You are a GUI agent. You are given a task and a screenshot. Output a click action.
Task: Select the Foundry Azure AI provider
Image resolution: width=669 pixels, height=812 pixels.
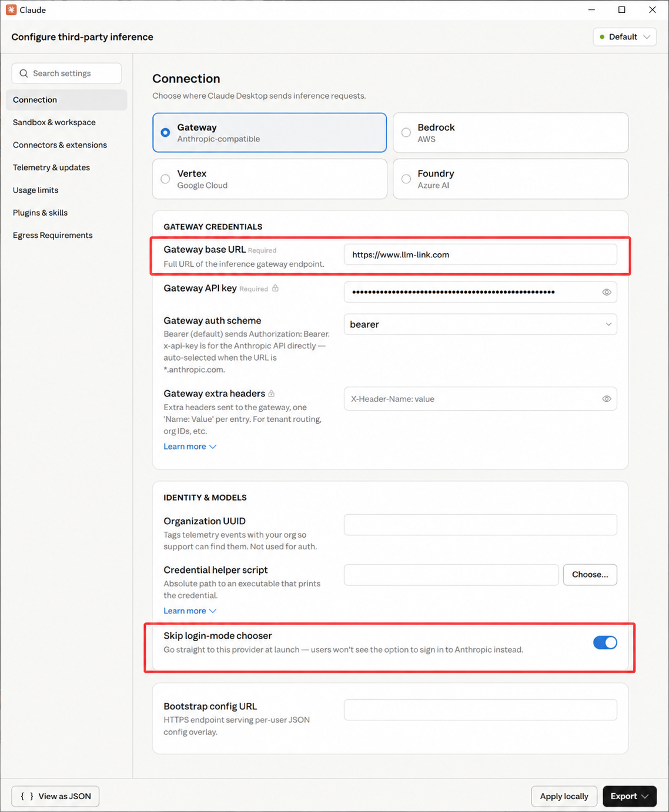tap(510, 179)
